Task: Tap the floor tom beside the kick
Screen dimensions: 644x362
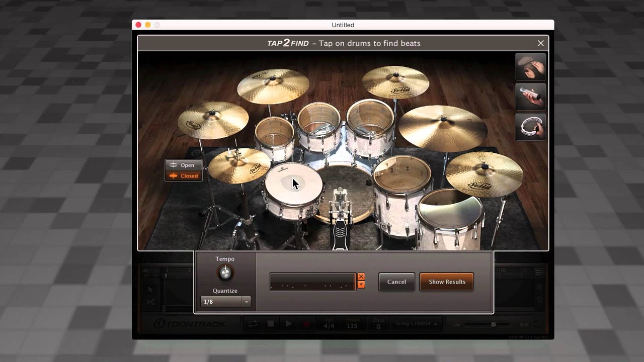Action: pos(402,174)
